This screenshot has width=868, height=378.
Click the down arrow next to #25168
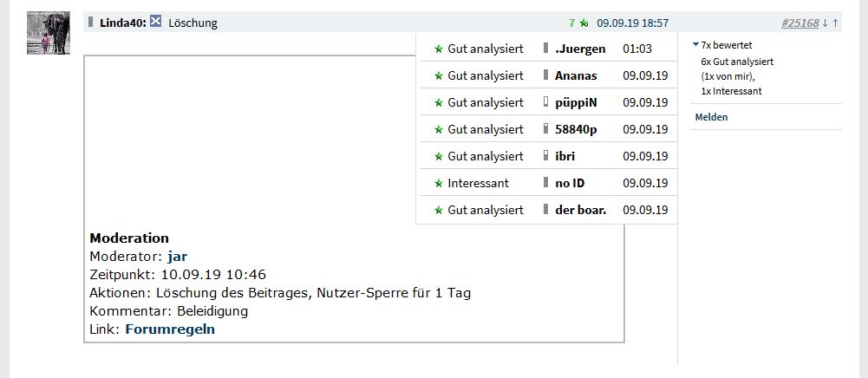(x=825, y=23)
